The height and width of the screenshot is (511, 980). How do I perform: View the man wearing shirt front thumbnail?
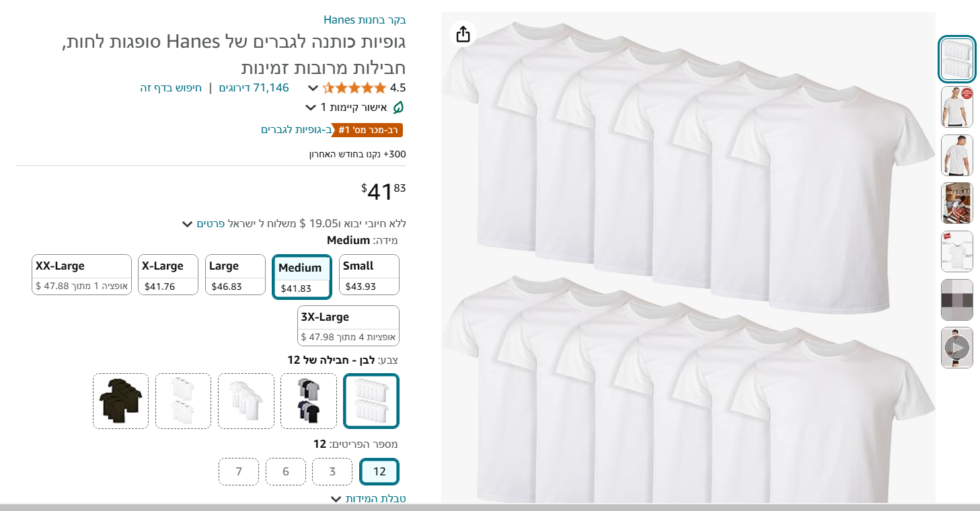pyautogui.click(x=957, y=107)
